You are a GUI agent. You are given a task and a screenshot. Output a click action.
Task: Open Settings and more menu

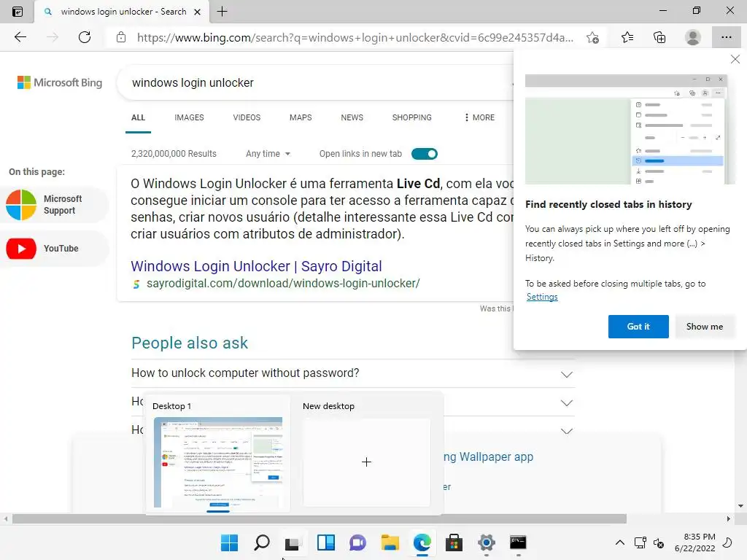coord(727,37)
